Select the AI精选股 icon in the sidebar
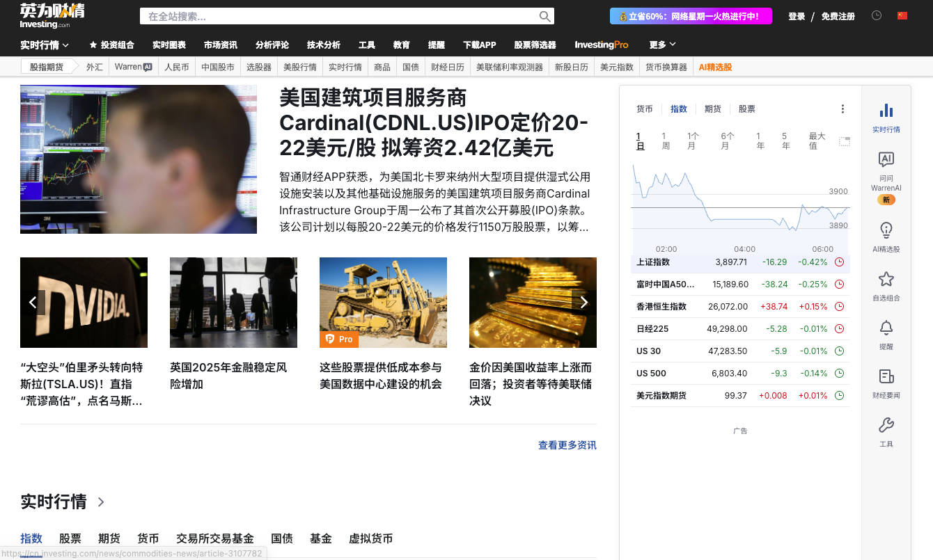This screenshot has width=933, height=560. [x=886, y=231]
